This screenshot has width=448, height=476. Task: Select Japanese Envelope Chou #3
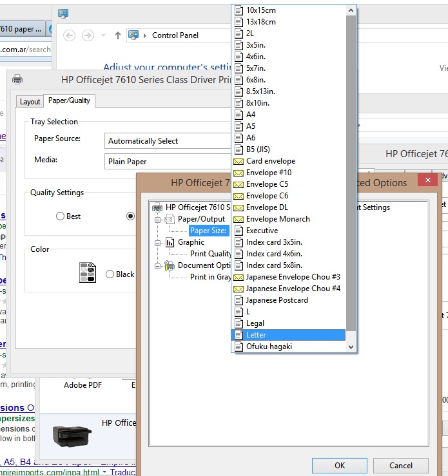tap(289, 277)
